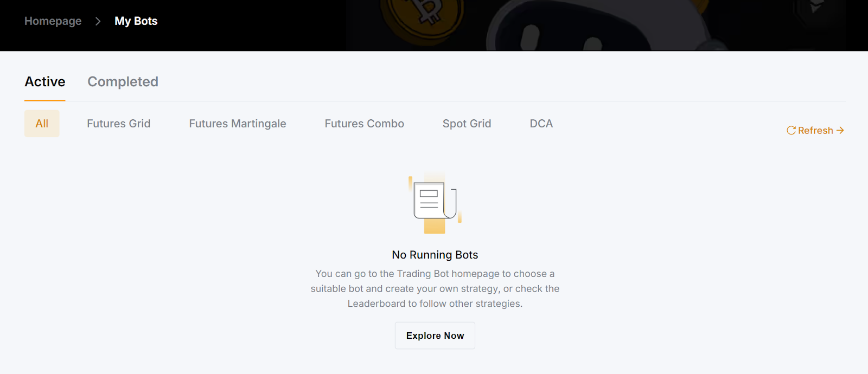The image size is (868, 374).
Task: Switch to the Completed tab
Action: point(123,82)
